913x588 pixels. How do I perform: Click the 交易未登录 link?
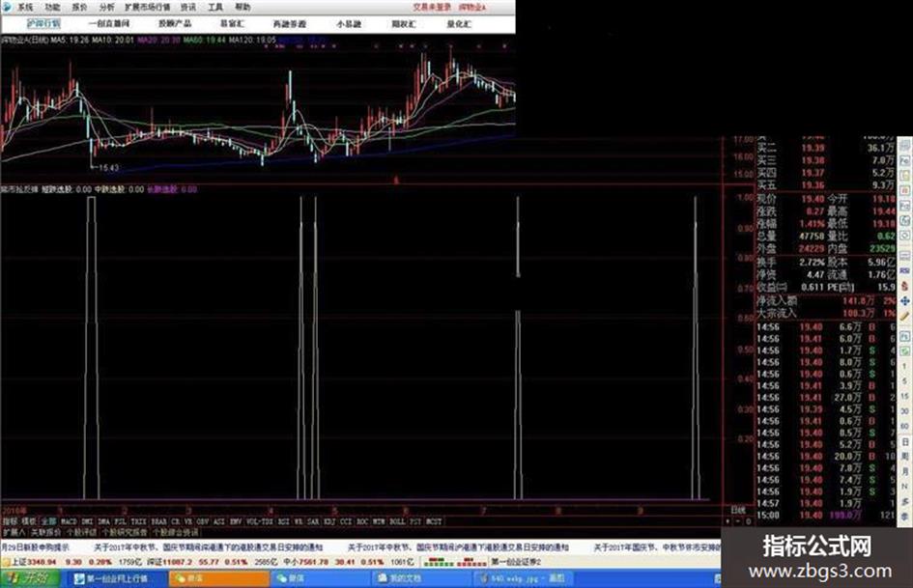pyautogui.click(x=432, y=7)
